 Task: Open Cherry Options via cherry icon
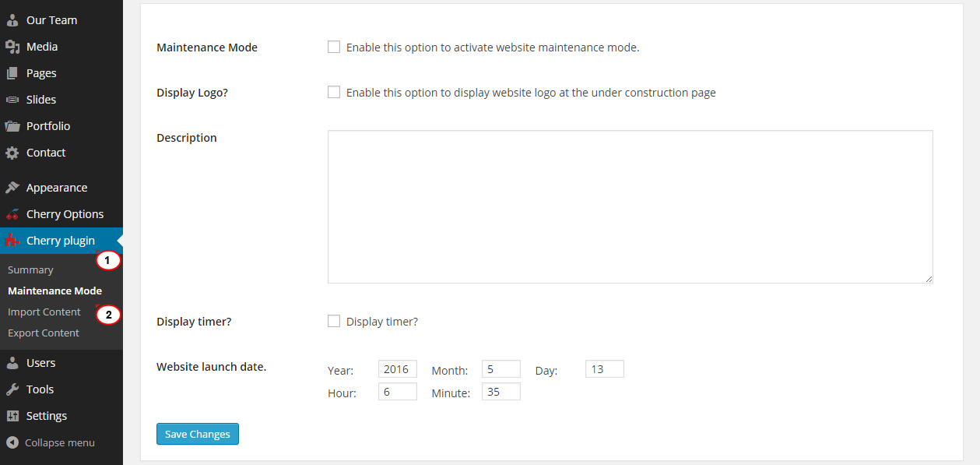click(x=12, y=214)
